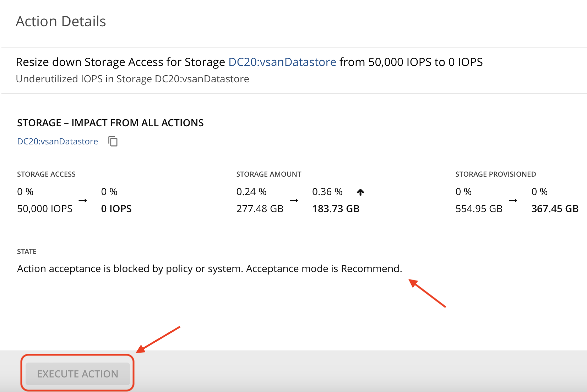Click the '367.45 GB' value
This screenshot has width=587, height=392.
555,209
